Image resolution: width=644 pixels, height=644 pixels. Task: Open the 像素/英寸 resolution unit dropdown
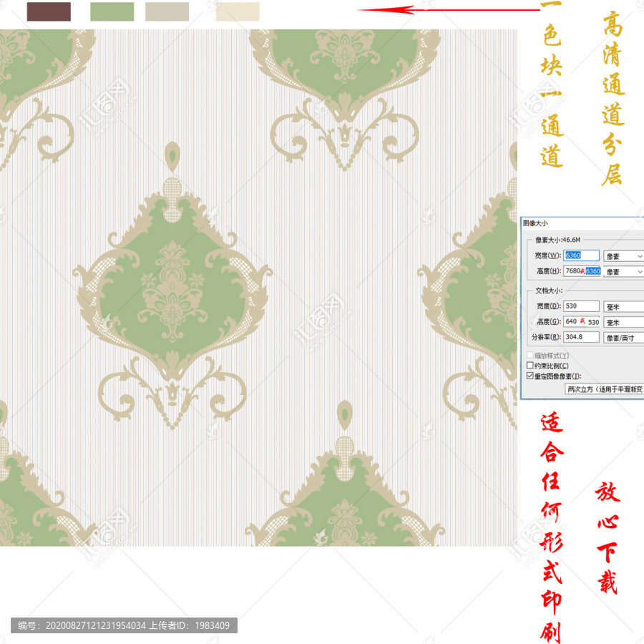623,338
